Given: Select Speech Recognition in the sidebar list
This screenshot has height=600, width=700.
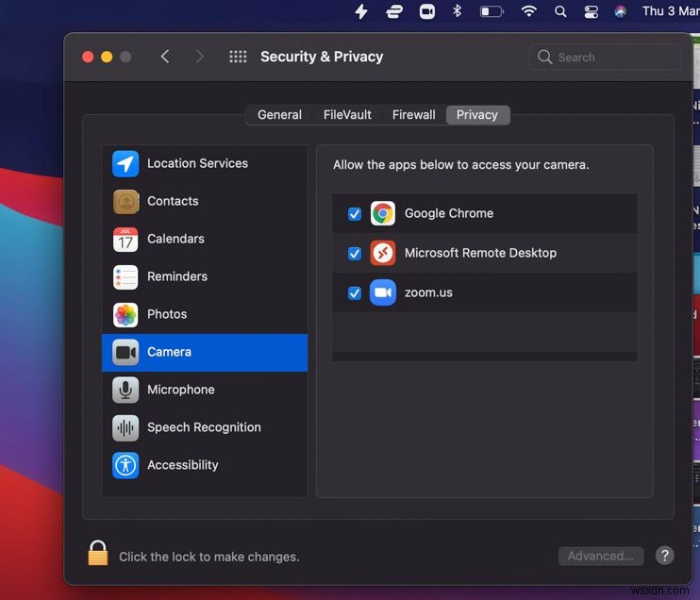Looking at the screenshot, I should [x=204, y=427].
